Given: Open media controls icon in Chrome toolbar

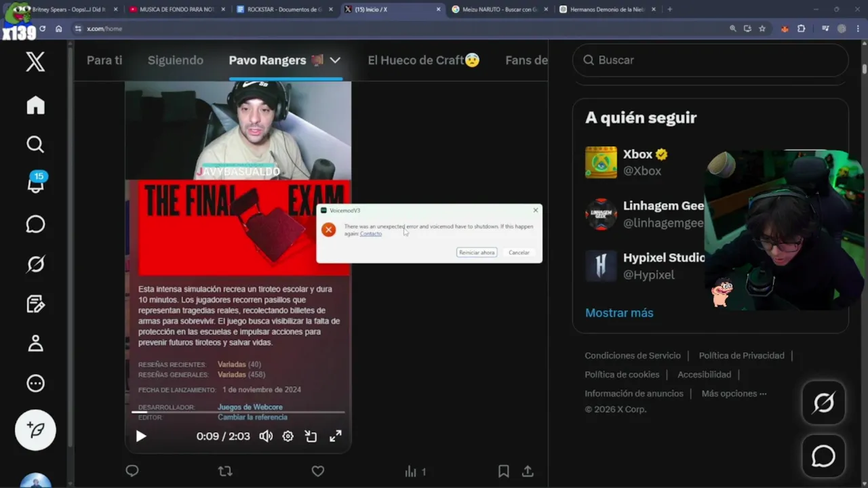Looking at the screenshot, I should pos(825,28).
